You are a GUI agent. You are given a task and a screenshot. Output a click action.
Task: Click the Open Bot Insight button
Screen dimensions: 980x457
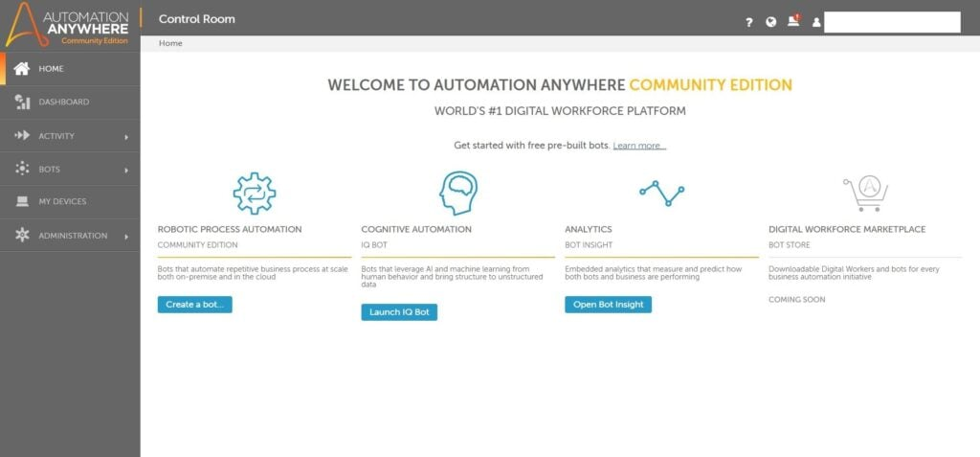point(608,305)
